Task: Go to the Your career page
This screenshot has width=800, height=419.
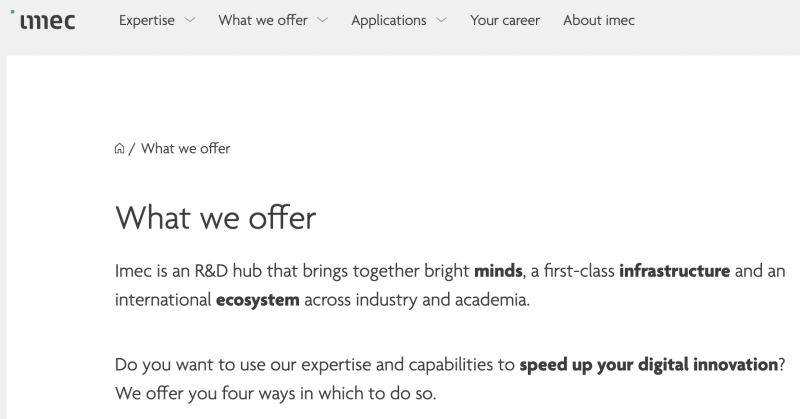Action: pos(506,20)
